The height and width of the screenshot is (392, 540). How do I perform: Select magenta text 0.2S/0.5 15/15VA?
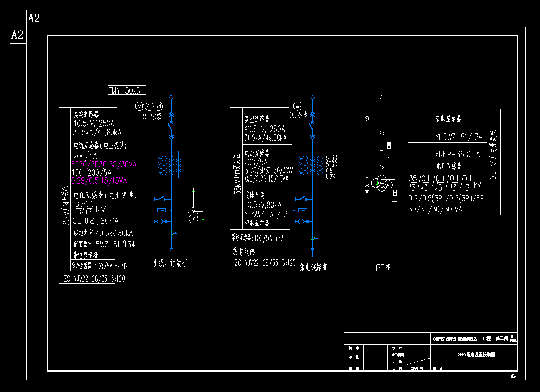click(99, 181)
